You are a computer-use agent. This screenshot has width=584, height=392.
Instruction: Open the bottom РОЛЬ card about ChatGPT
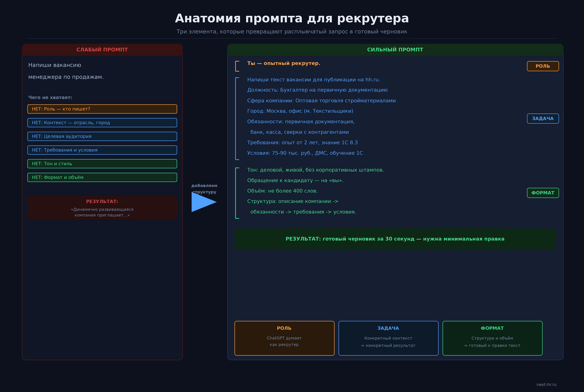coord(284,338)
